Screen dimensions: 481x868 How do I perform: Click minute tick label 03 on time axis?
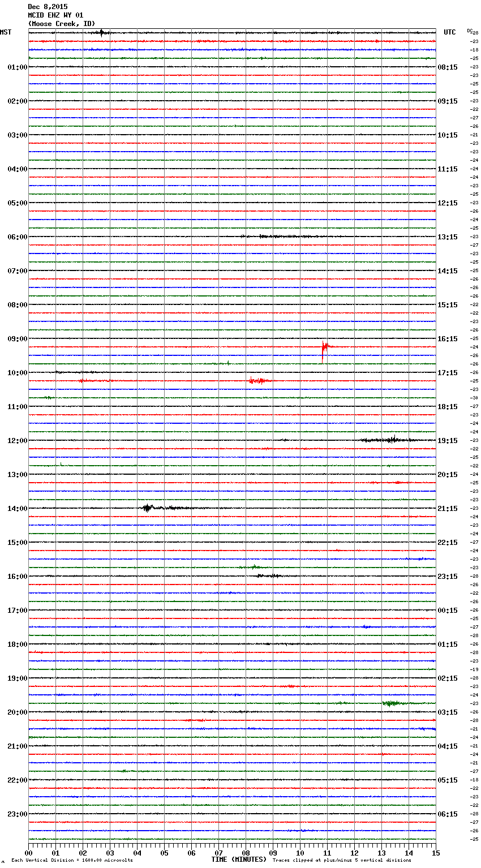(x=110, y=853)
